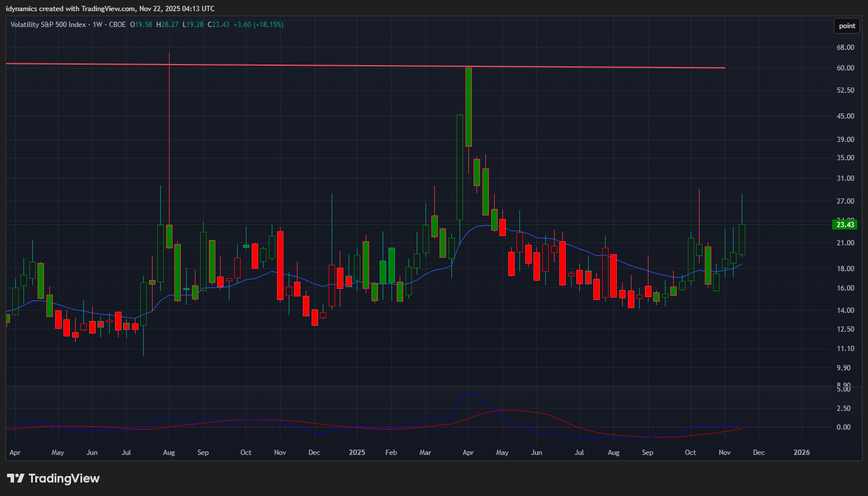
Task: Select the 2025 label on time axis
Action: pos(357,453)
